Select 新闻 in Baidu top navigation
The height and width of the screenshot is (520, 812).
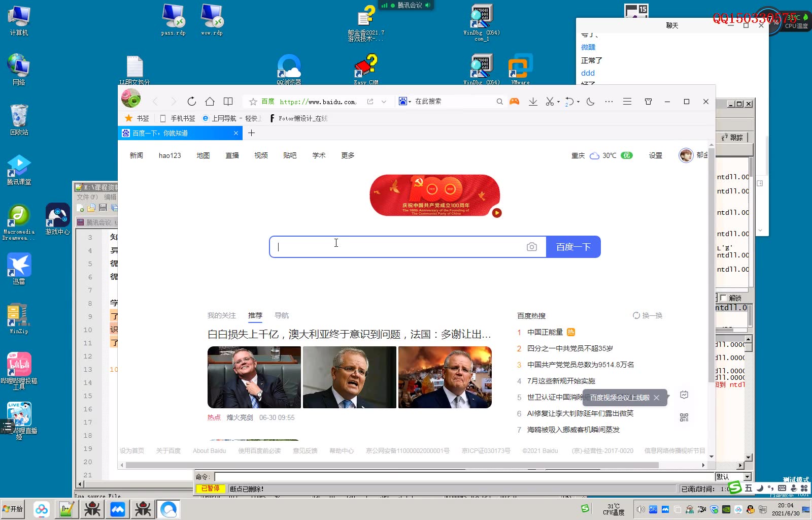pyautogui.click(x=136, y=155)
